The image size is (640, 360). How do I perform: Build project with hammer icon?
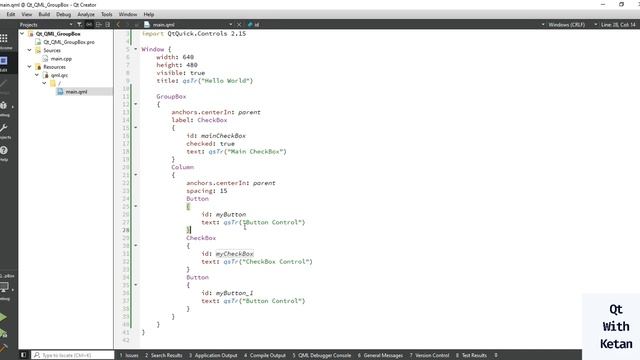pos(3,348)
